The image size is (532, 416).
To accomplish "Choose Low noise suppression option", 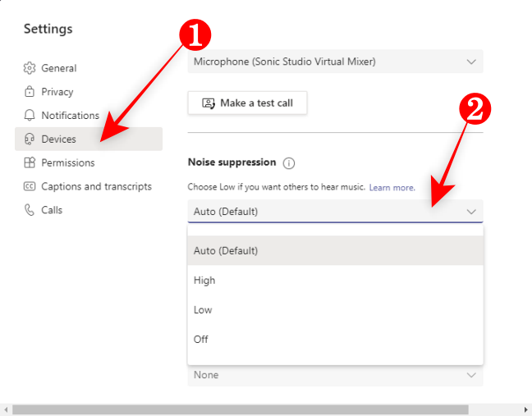I will pyautogui.click(x=203, y=310).
